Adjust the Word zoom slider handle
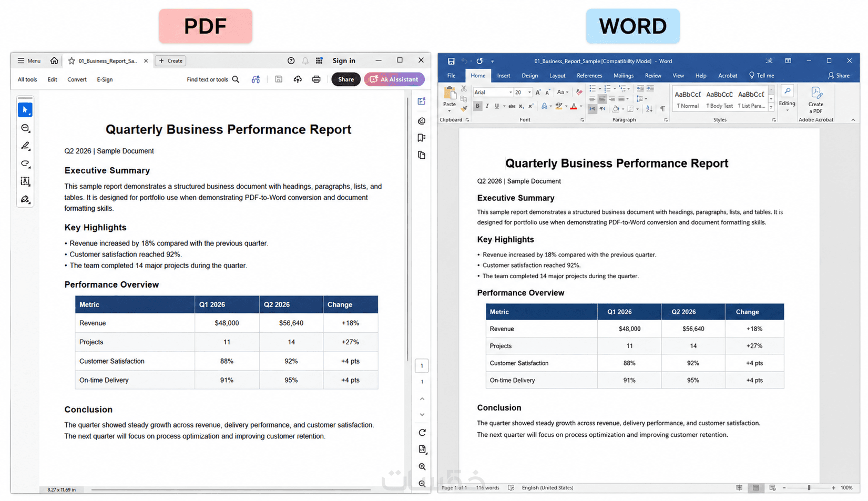This screenshot has height=501, width=868. coord(809,488)
